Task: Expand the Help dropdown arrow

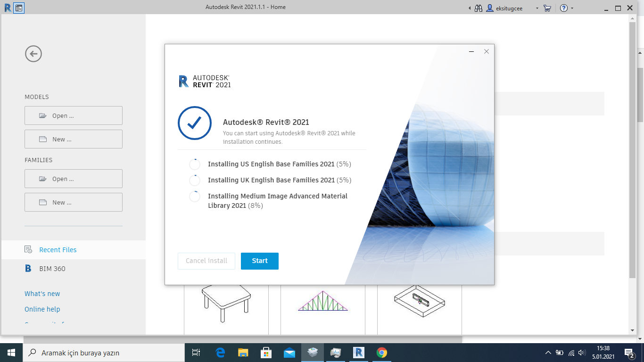Action: 572,8
